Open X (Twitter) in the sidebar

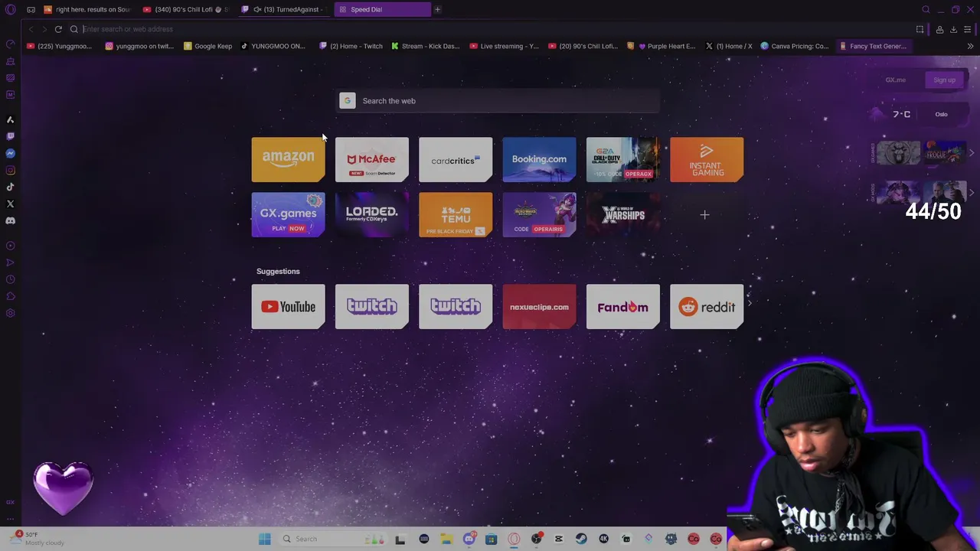point(11,204)
